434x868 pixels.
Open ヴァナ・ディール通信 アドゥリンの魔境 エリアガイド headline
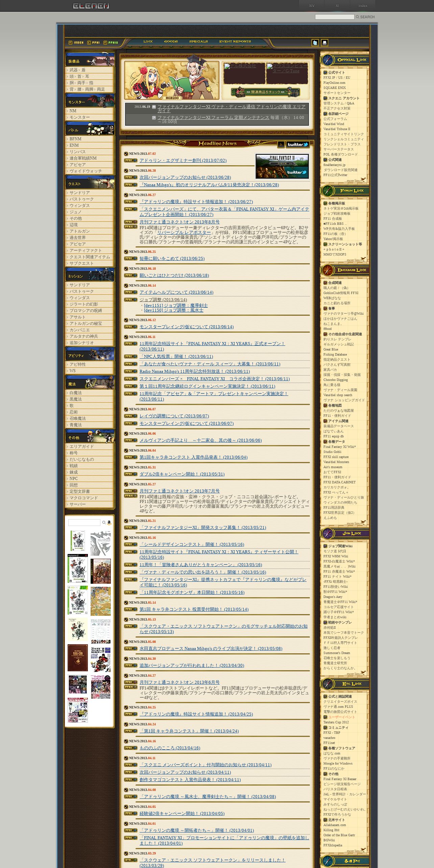pyautogui.click(x=231, y=108)
